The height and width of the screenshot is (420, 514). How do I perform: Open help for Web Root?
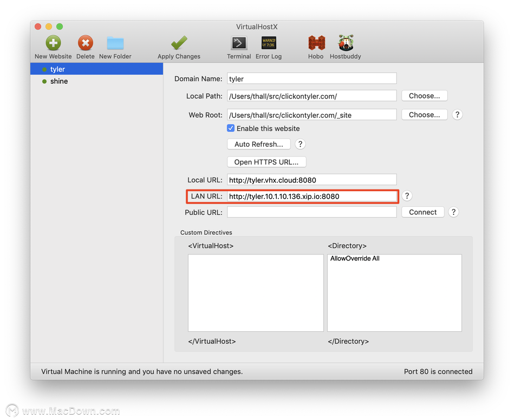[x=457, y=115]
